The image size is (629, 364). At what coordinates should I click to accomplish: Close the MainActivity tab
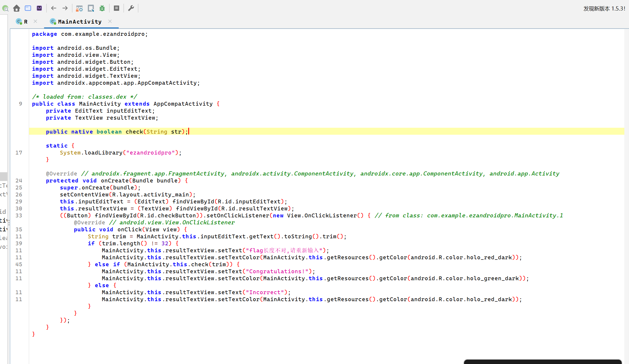(110, 21)
